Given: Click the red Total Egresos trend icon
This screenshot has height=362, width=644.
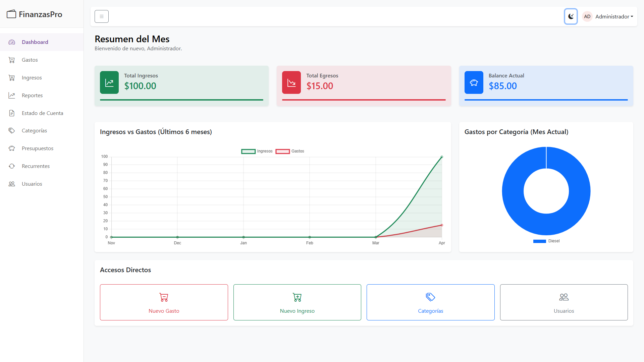Looking at the screenshot, I should click(291, 82).
